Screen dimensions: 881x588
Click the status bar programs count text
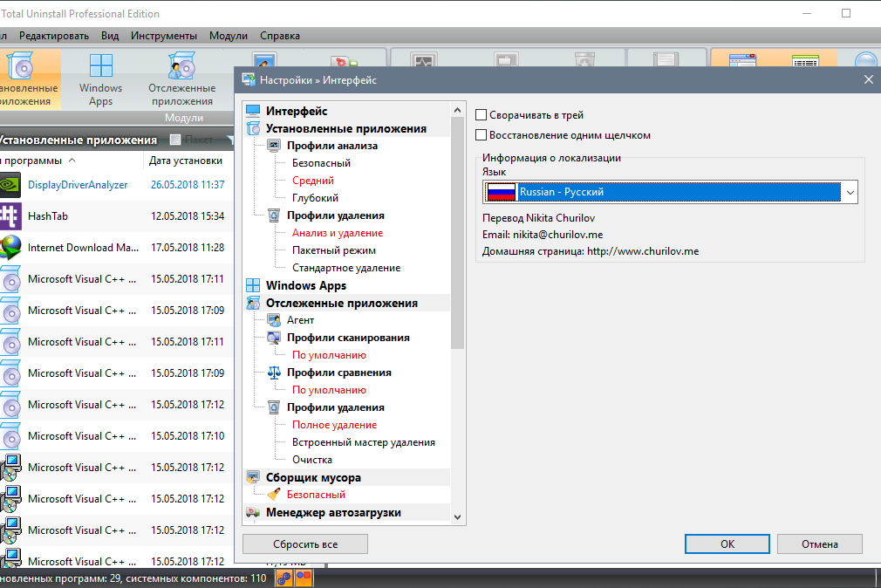click(133, 578)
